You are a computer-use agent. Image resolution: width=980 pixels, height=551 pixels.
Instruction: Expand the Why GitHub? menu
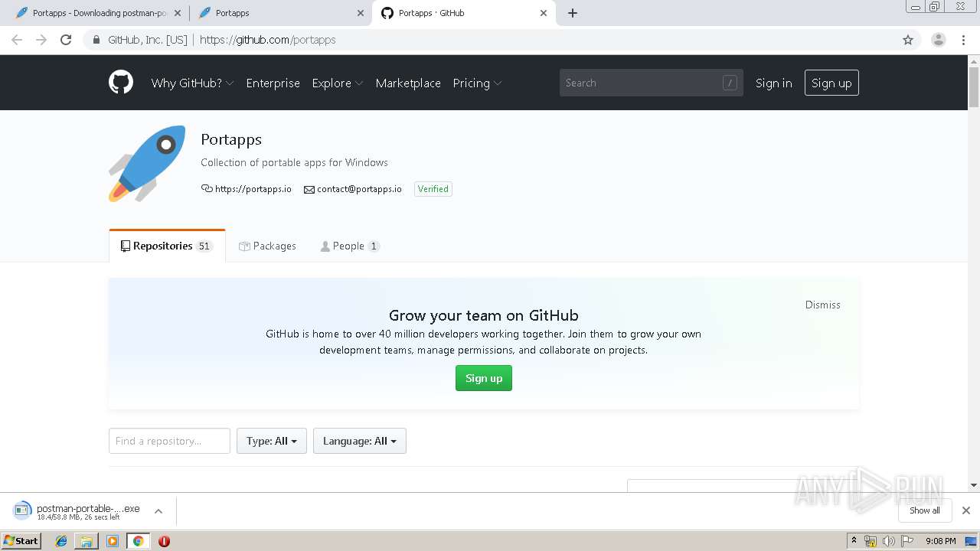coord(192,83)
